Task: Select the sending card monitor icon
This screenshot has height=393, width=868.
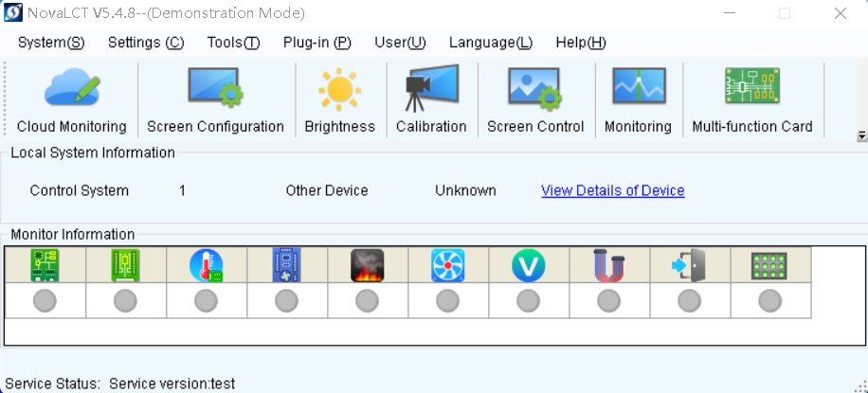Action: pos(45,265)
